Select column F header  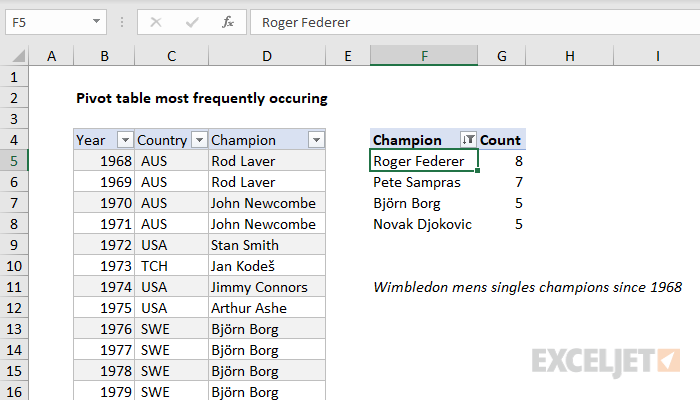coord(424,56)
